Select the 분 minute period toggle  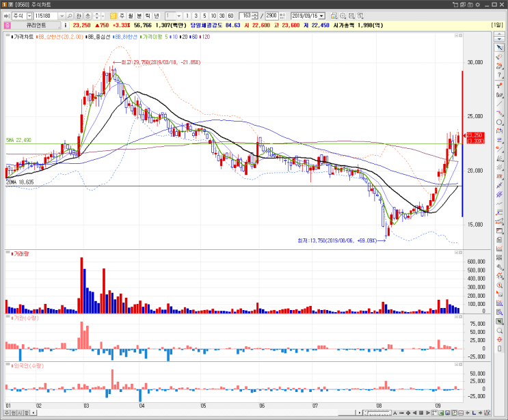pos(139,16)
